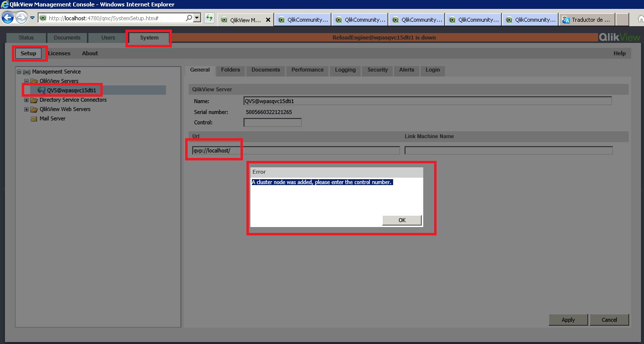The image size is (644, 344).
Task: Click the Link Machine Name field
Action: [509, 150]
